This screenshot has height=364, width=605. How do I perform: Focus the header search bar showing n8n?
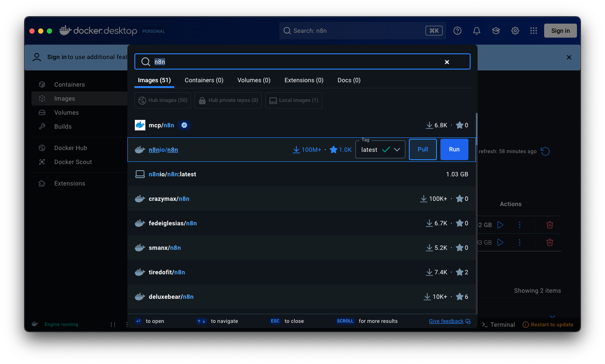point(362,31)
